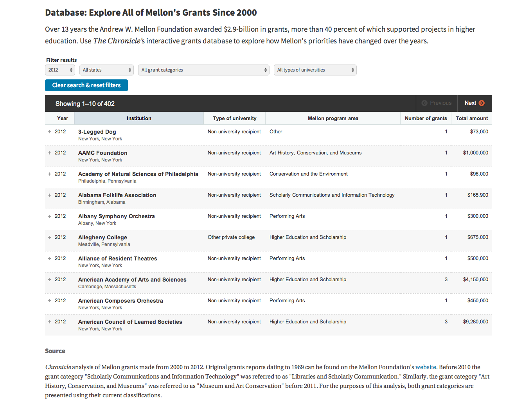Open the All states dropdown
Viewport: 532px width, 402px height.
(106, 70)
